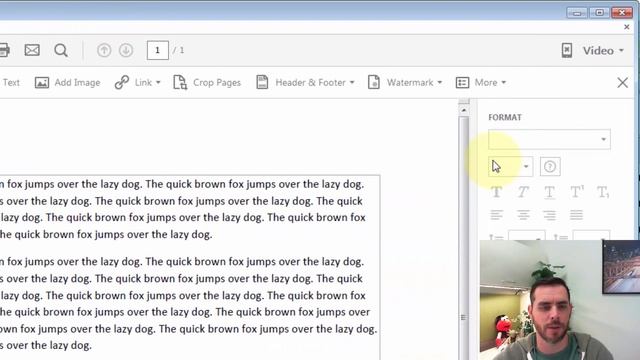Go to previous page arrow
The height and width of the screenshot is (360, 640).
104,50
